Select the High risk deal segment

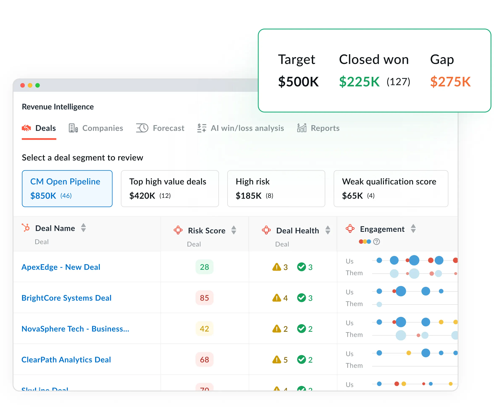click(276, 188)
